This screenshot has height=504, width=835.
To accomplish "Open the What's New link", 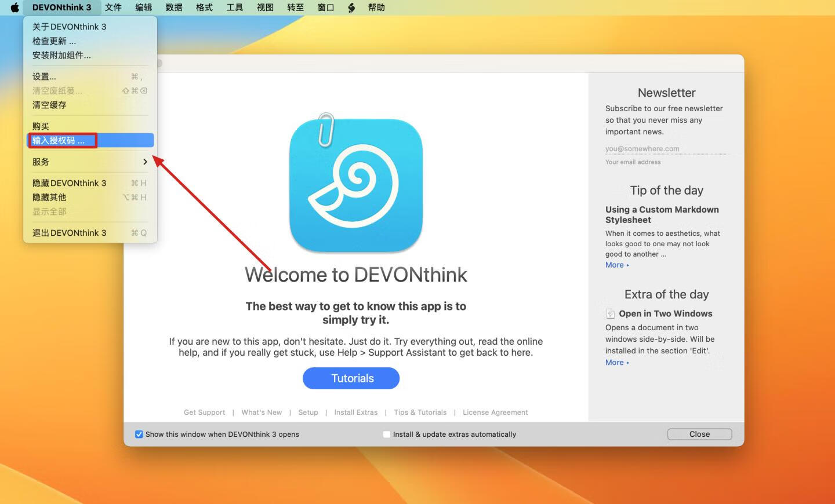I will [x=262, y=412].
